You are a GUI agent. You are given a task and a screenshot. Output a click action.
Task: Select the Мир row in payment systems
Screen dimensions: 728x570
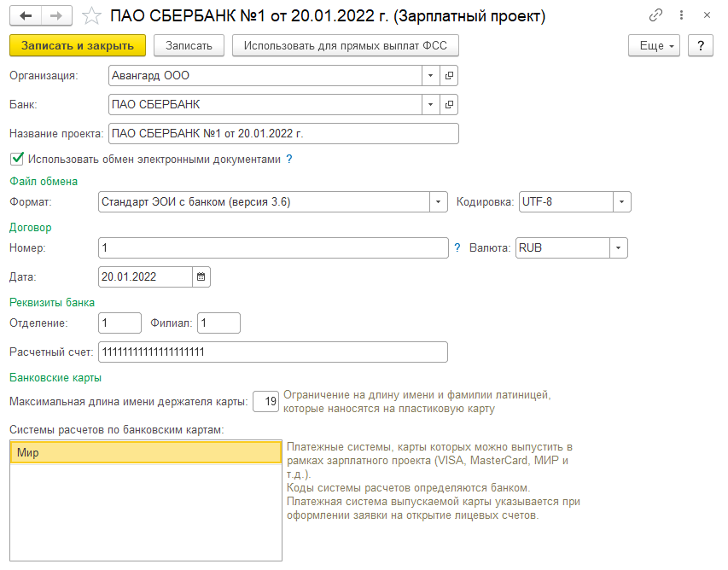point(145,453)
